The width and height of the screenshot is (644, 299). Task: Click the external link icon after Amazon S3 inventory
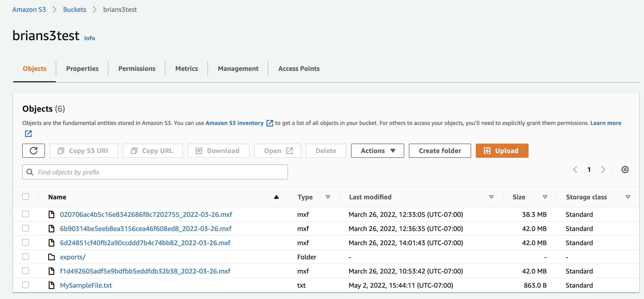[x=270, y=123]
